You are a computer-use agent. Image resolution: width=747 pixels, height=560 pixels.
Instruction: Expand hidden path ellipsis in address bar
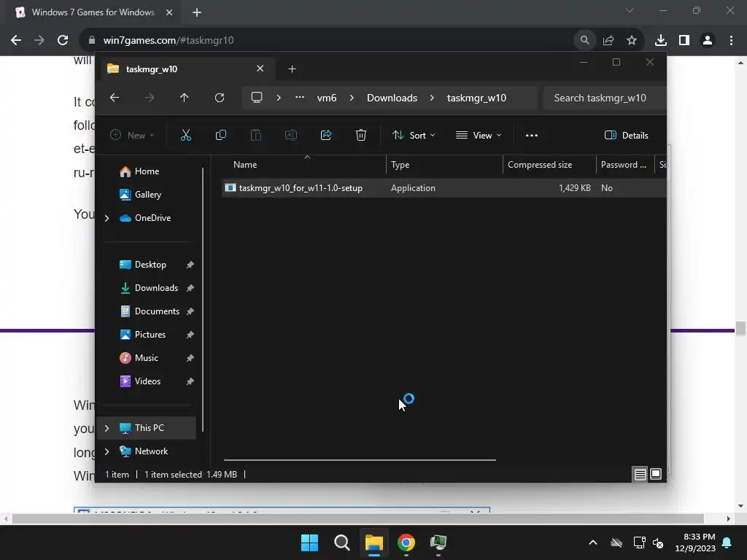point(300,98)
